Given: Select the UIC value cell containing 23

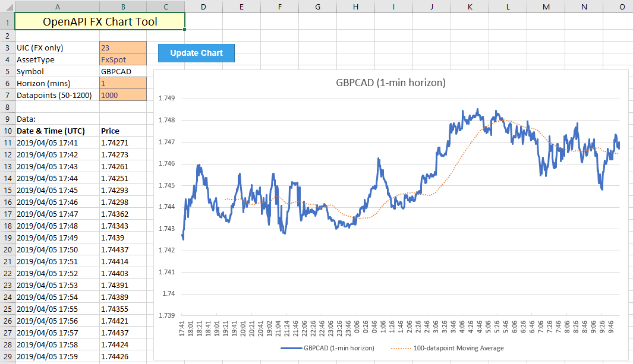Looking at the screenshot, I should (123, 48).
